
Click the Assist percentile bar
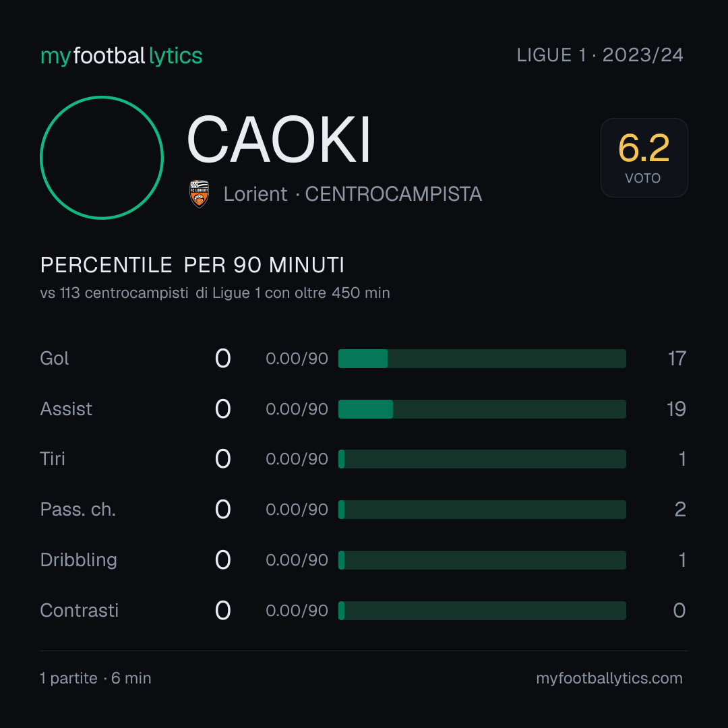482,409
